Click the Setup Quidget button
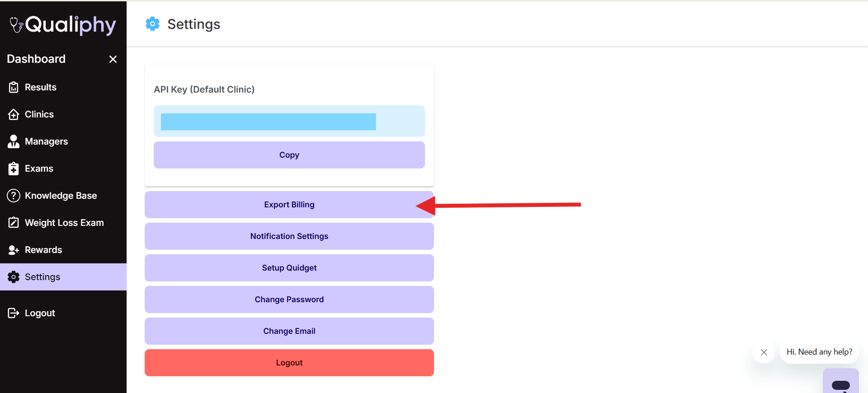Viewport: 868px width, 393px height. (289, 268)
